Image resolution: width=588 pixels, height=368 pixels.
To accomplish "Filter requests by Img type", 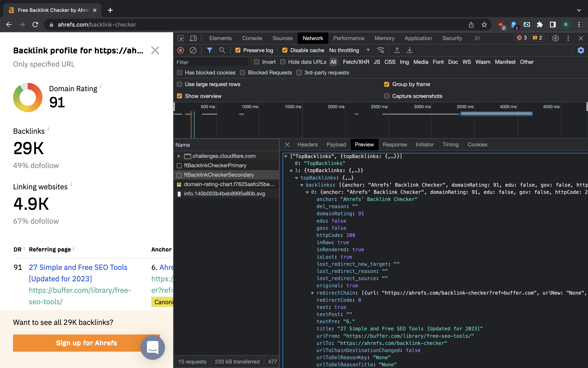I will 404,62.
